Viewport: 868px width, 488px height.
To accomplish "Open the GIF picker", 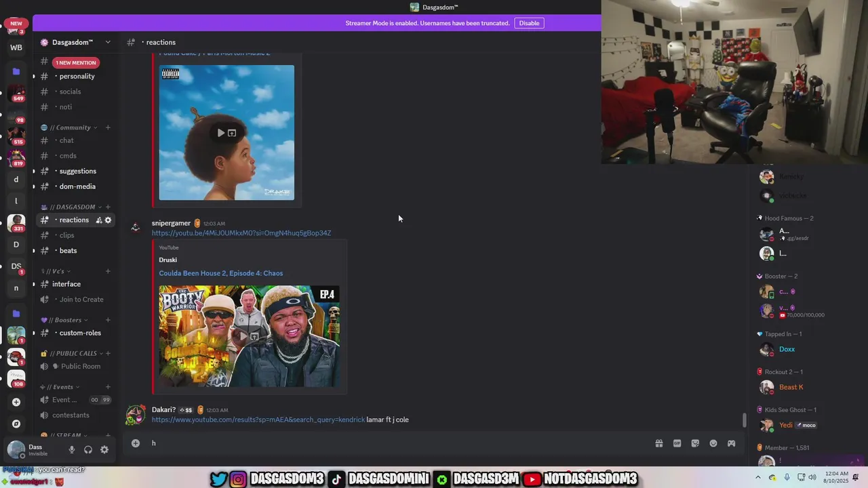I will (x=677, y=443).
